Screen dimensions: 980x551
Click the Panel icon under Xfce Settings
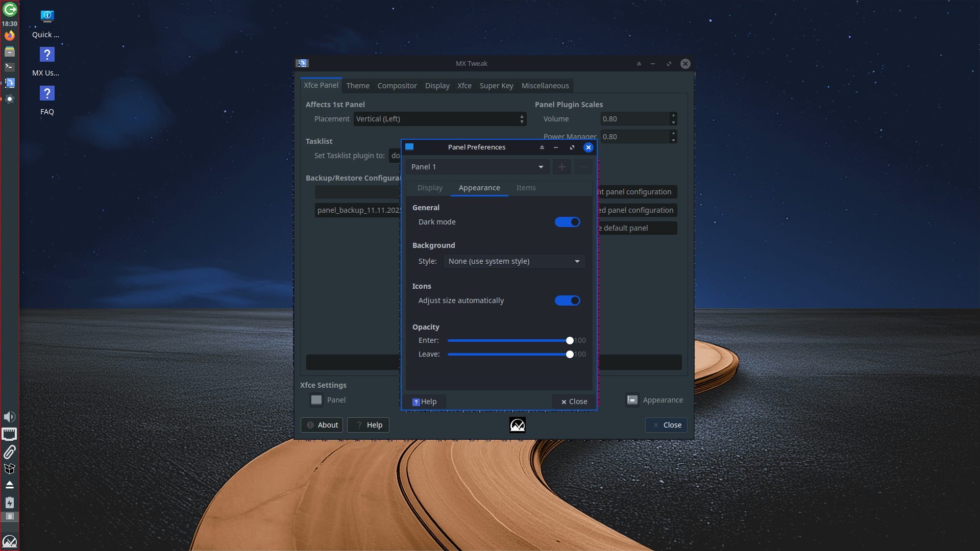click(316, 400)
